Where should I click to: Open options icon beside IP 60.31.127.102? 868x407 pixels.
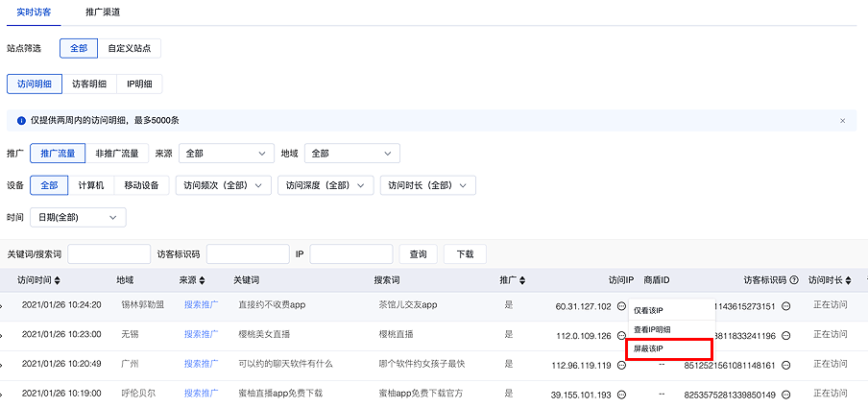[621, 306]
